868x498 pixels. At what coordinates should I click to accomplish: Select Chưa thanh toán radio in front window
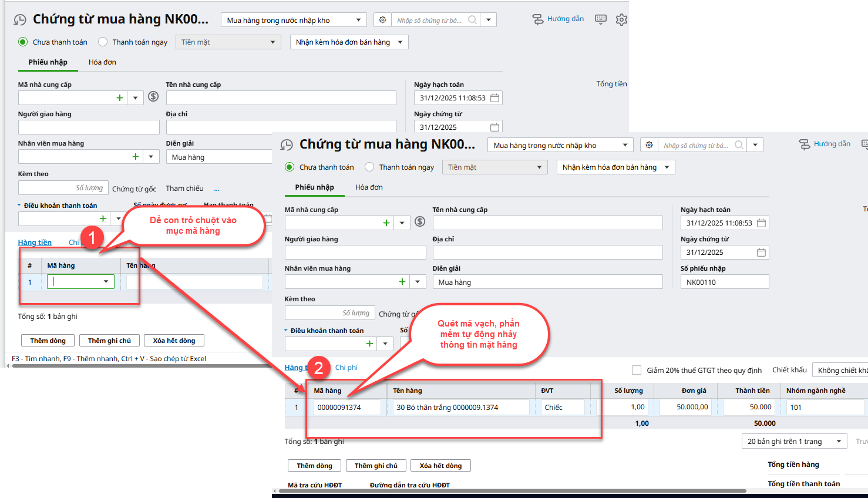click(x=290, y=167)
